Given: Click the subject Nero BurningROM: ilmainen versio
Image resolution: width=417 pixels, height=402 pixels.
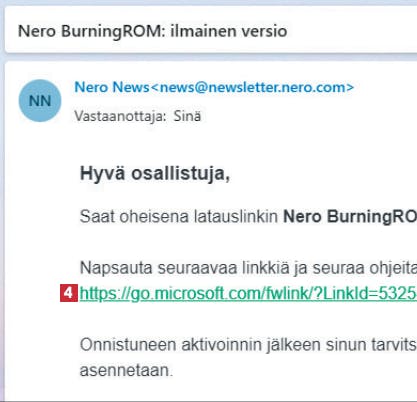Looking at the screenshot, I should click(152, 31).
